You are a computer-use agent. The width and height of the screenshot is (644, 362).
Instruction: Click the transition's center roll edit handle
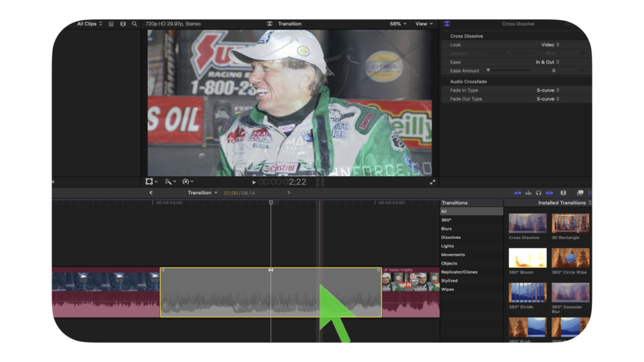(x=270, y=270)
